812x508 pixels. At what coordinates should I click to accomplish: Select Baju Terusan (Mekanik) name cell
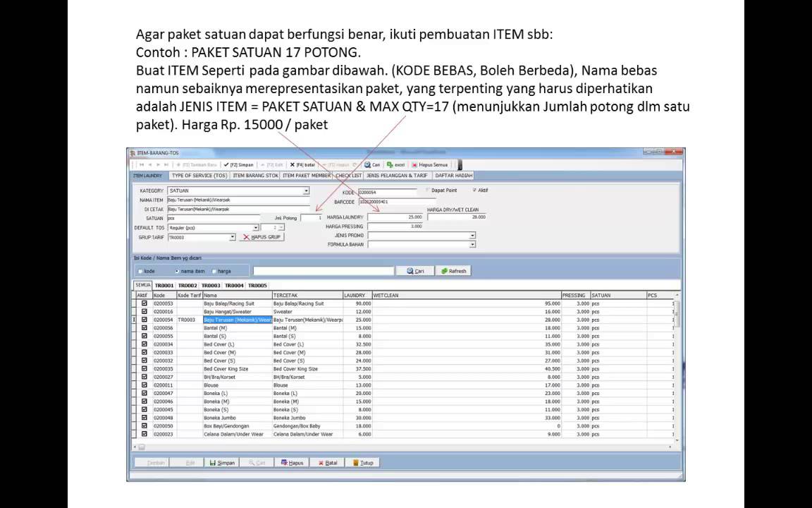pos(238,320)
